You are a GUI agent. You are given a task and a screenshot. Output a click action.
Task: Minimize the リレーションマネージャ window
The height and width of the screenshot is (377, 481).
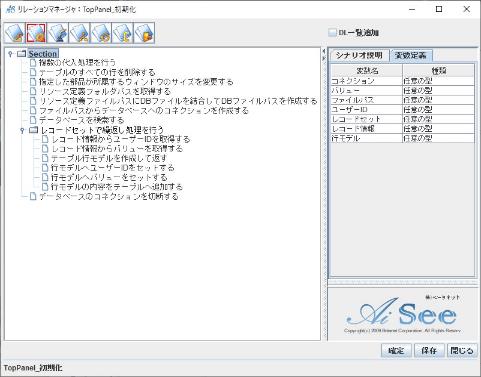point(412,9)
